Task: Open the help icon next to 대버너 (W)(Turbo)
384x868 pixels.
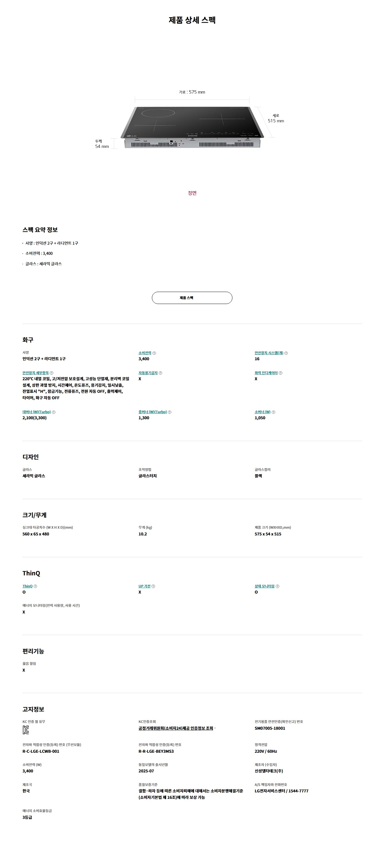Action: tap(53, 412)
